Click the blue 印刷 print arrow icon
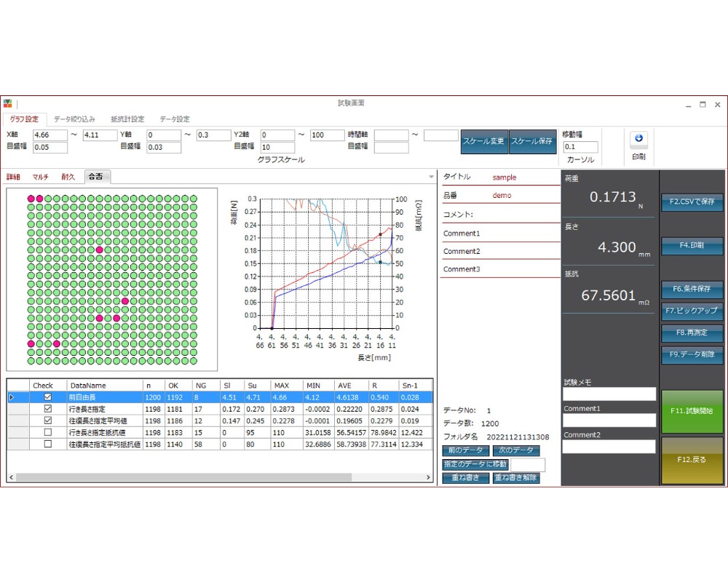The width and height of the screenshot is (728, 582). (638, 138)
